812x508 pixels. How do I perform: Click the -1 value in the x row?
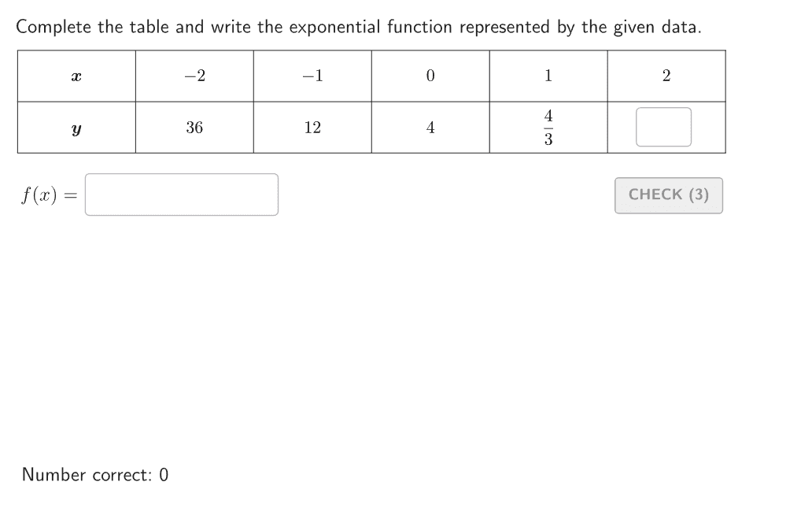point(312,76)
